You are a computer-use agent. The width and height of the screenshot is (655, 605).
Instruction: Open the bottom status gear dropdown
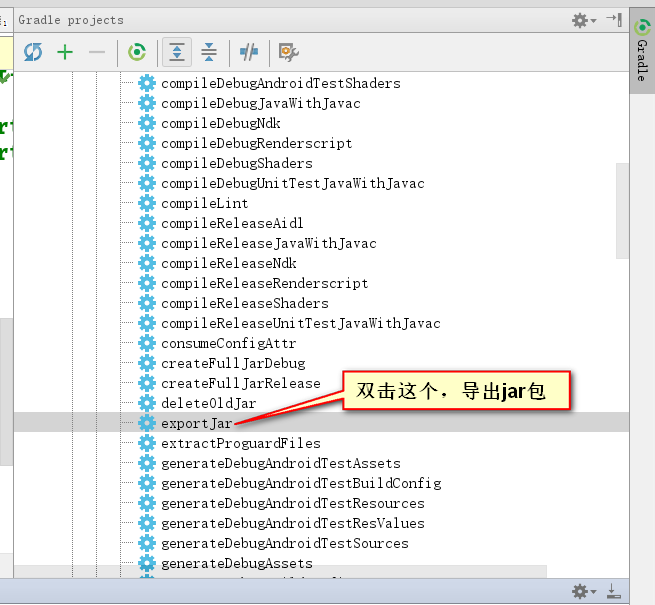(x=584, y=591)
